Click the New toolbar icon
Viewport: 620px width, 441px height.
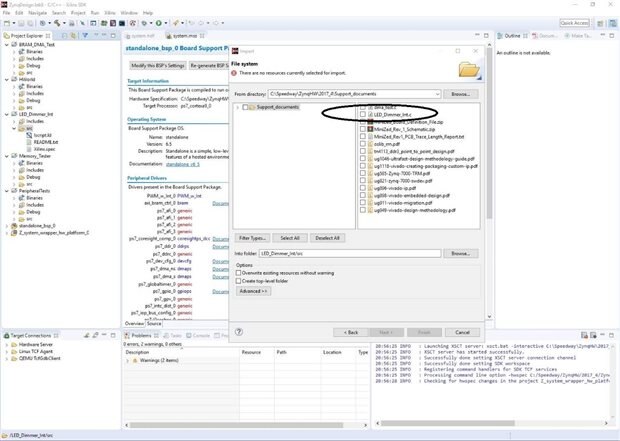pyautogui.click(x=8, y=22)
